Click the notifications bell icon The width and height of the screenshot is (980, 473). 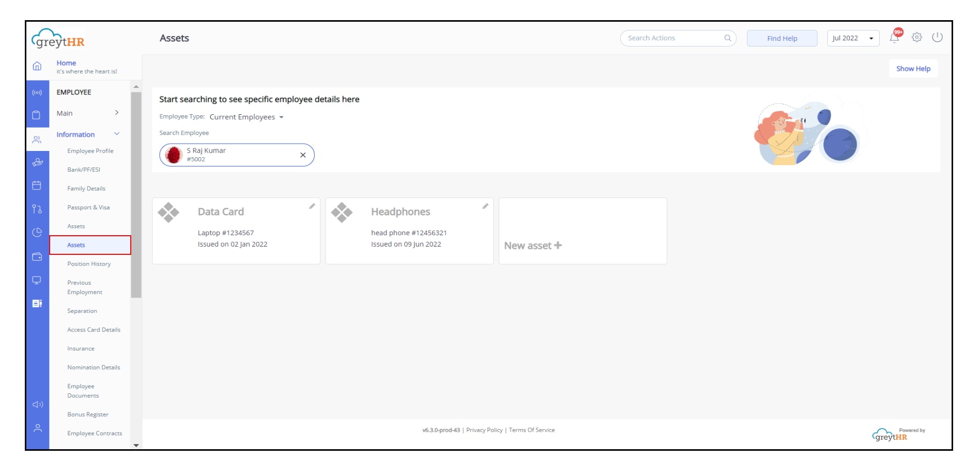click(894, 38)
